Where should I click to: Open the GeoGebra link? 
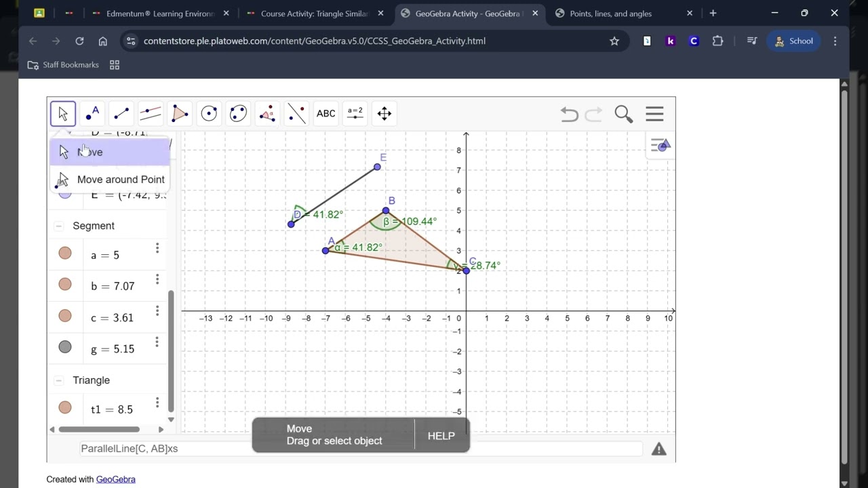116,479
